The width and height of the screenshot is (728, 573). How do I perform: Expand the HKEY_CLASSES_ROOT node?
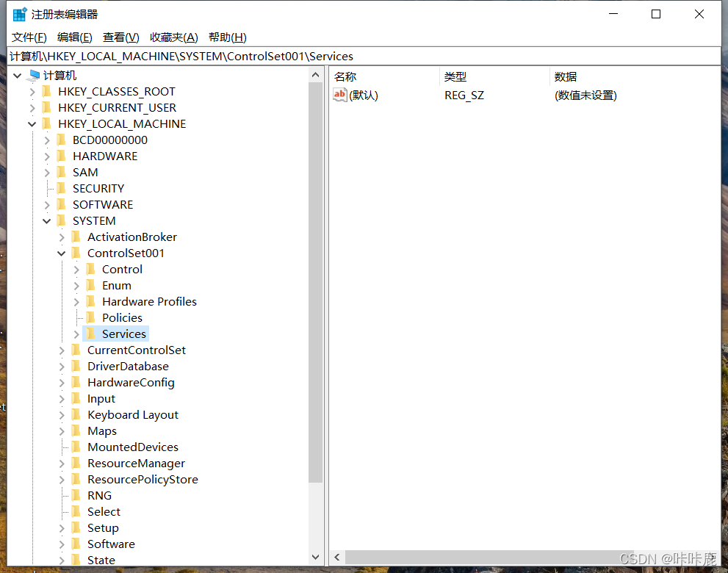click(32, 92)
